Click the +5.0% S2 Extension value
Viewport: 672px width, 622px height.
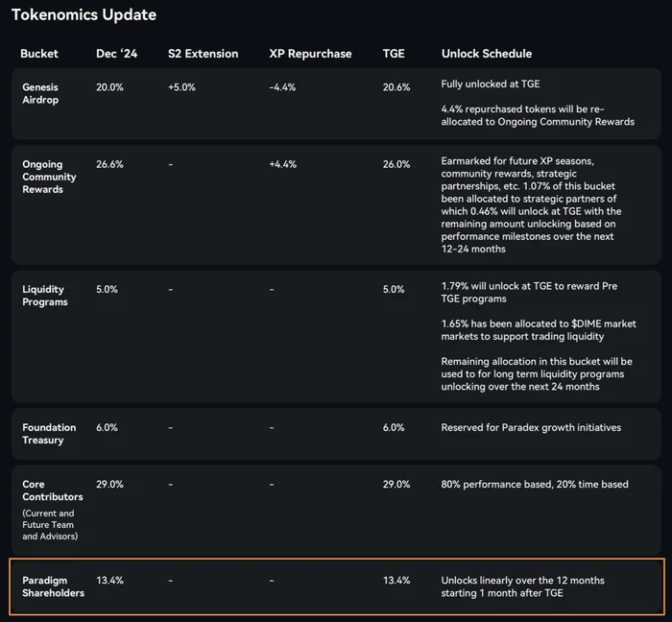[x=181, y=87]
